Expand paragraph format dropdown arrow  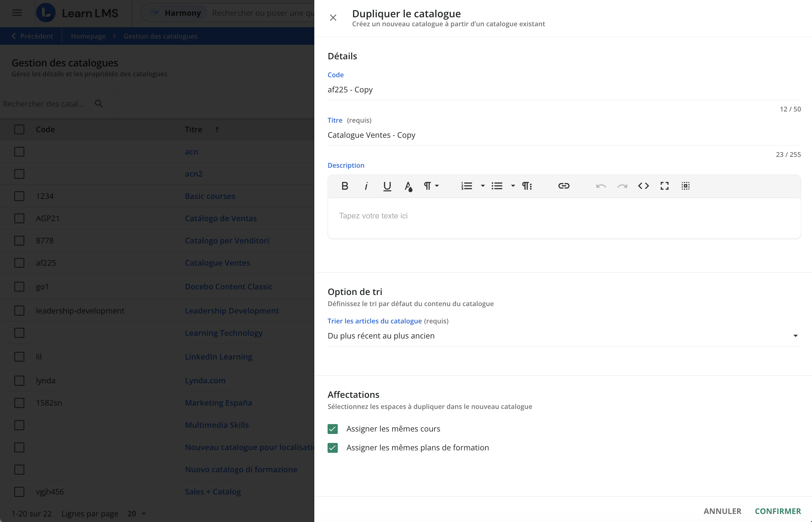coord(437,186)
